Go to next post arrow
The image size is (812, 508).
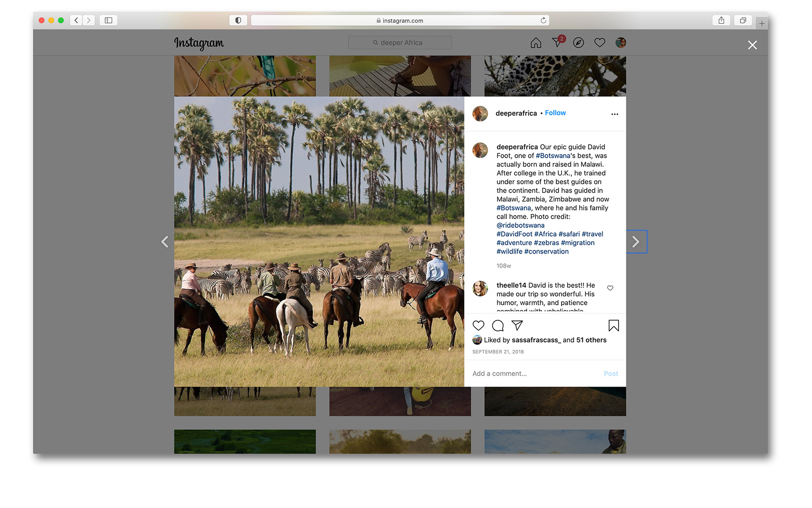click(x=637, y=241)
